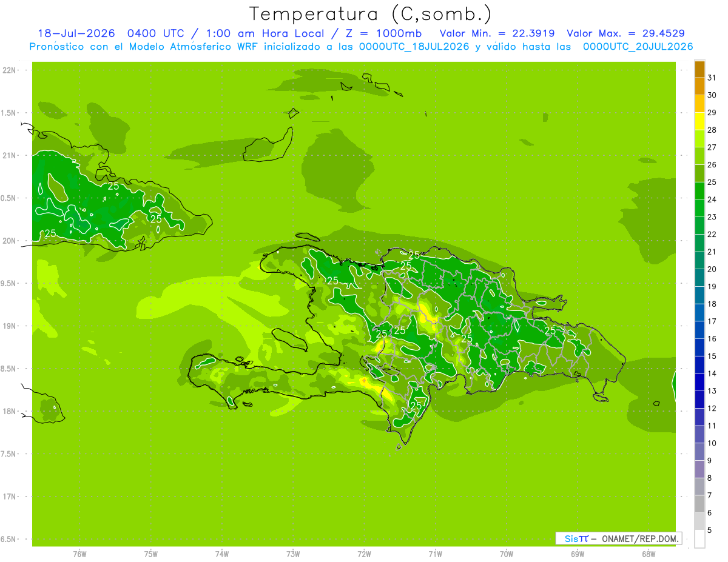728x562 pixels.
Task: Click the 76W longitude axis label
Action: (x=79, y=554)
